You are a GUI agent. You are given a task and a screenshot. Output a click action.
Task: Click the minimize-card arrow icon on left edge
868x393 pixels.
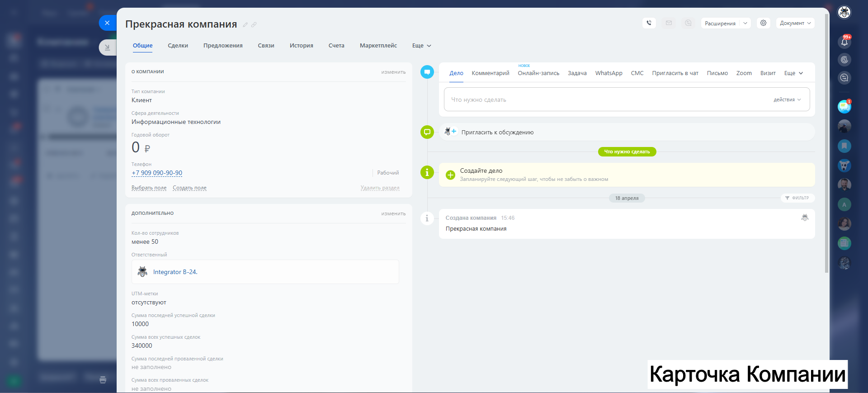(x=107, y=47)
